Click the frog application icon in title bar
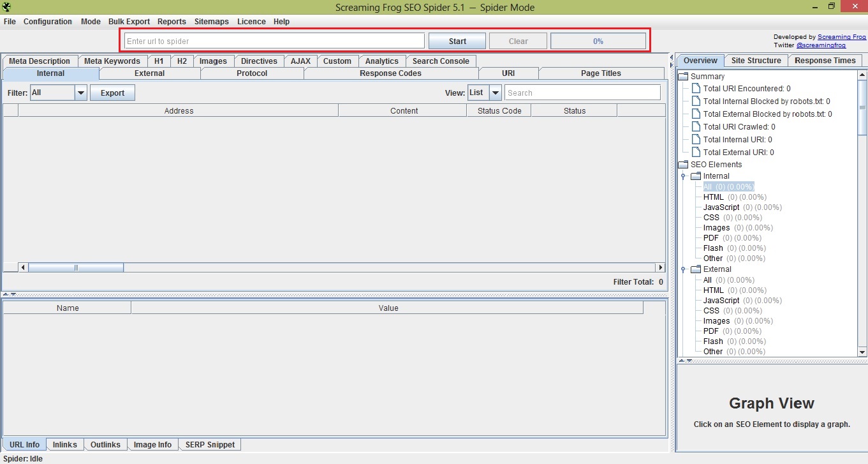Screen dimensions: 868x464 click(6, 7)
